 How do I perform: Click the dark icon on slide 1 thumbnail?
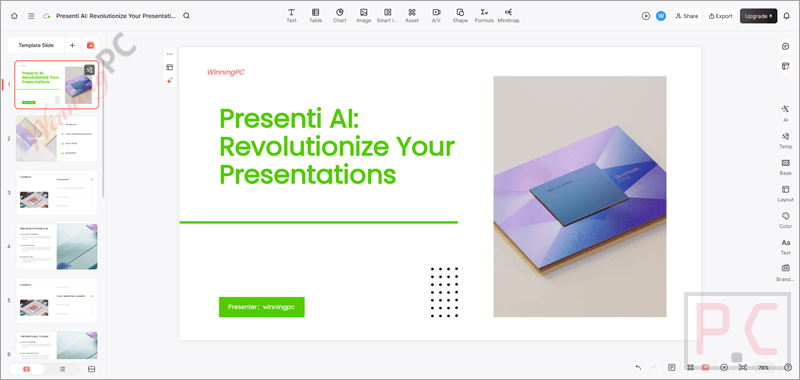tap(89, 70)
